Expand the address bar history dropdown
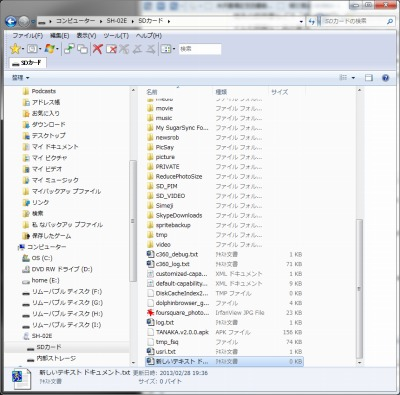Image resolution: width=400 pixels, height=395 pixels. coord(301,21)
